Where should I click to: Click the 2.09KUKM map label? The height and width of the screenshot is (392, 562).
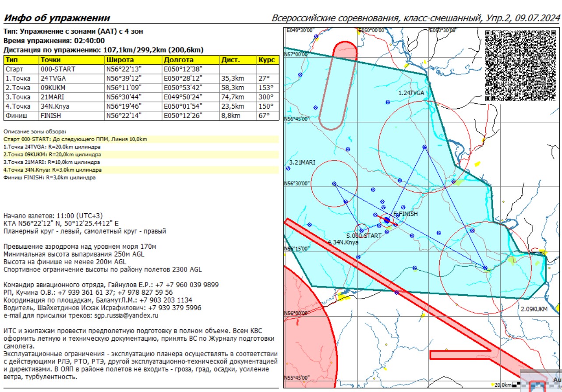534,309
